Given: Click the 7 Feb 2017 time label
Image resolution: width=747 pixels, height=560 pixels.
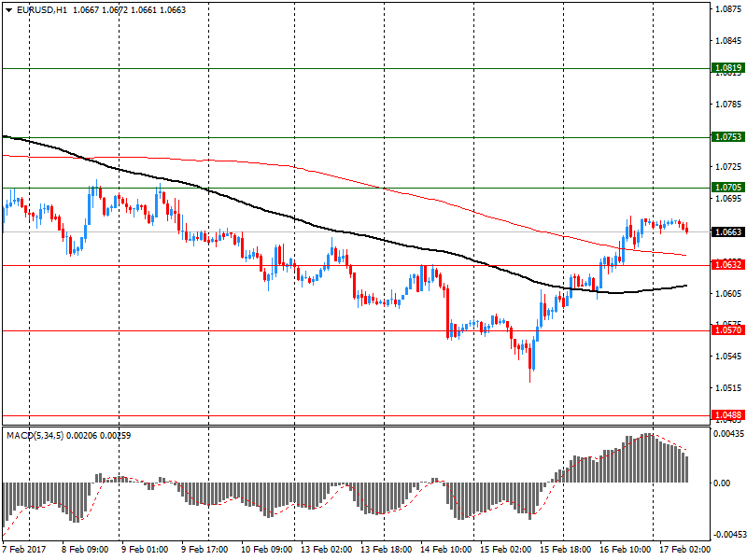Looking at the screenshot, I should 24,550.
